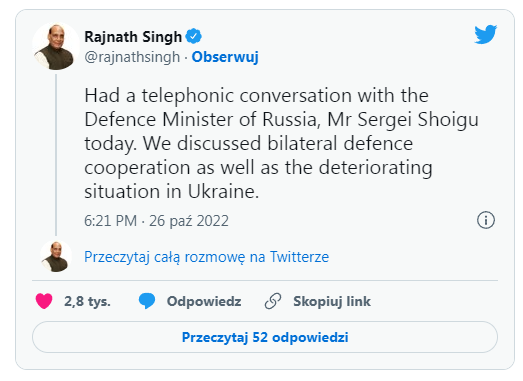Open the 6:21 PM tweet timestamp
Image resolution: width=523 pixels, height=381 pixels.
[110, 221]
